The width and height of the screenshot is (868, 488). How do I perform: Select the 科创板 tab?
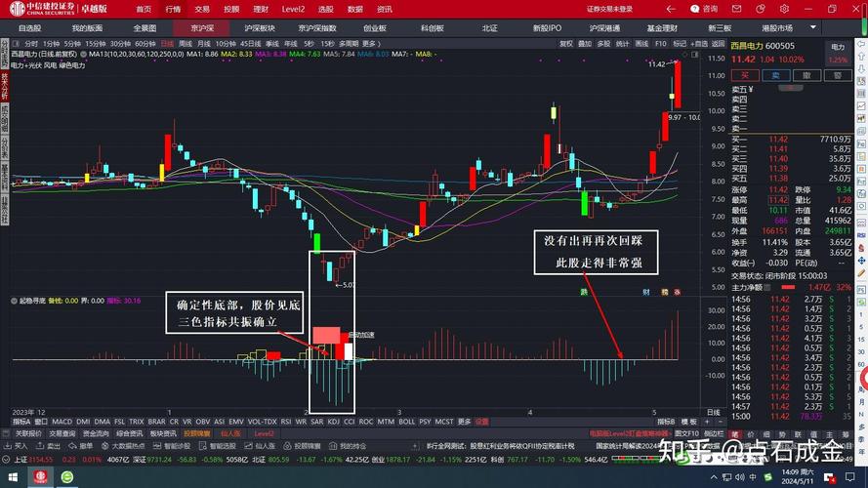[x=433, y=27]
